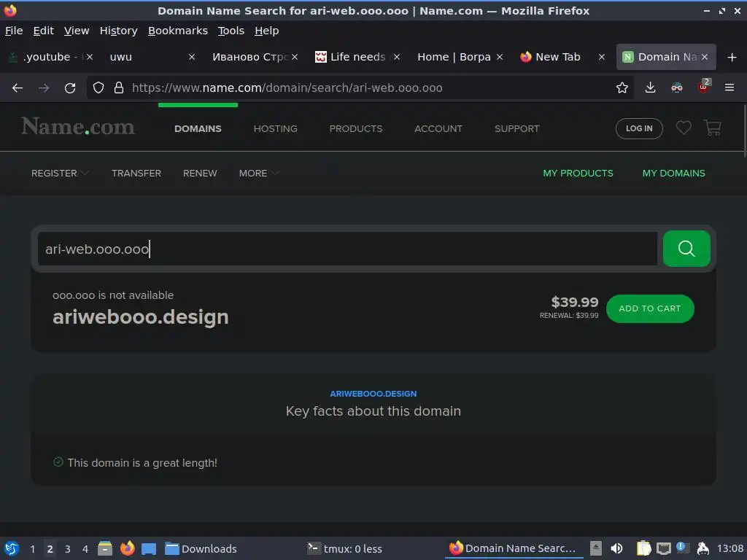
Task: Open the PRODUCTS navigation link
Action: [x=356, y=128]
